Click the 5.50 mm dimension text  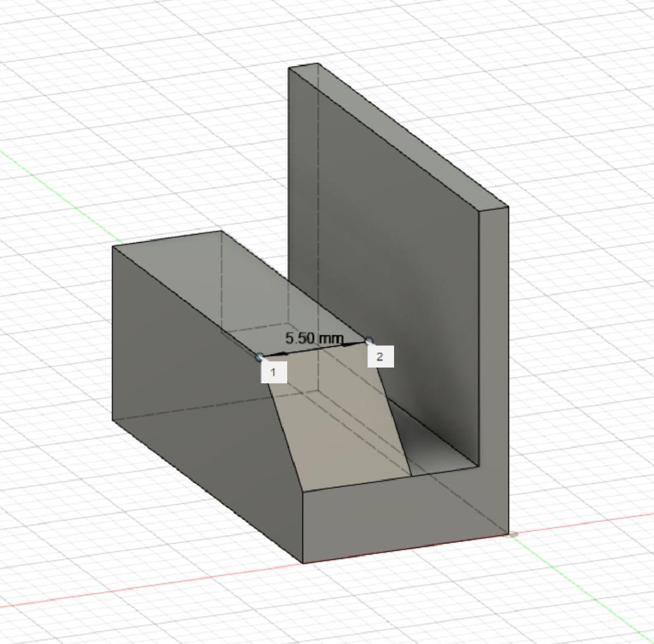(314, 339)
